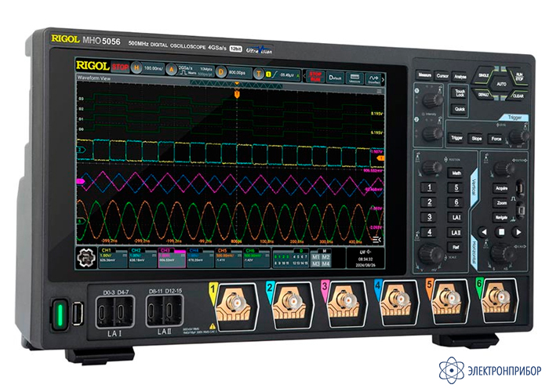This screenshot has width=549, height=392.
Task: Toggle front-panel channel 6 key
Action: (x=456, y=202)
